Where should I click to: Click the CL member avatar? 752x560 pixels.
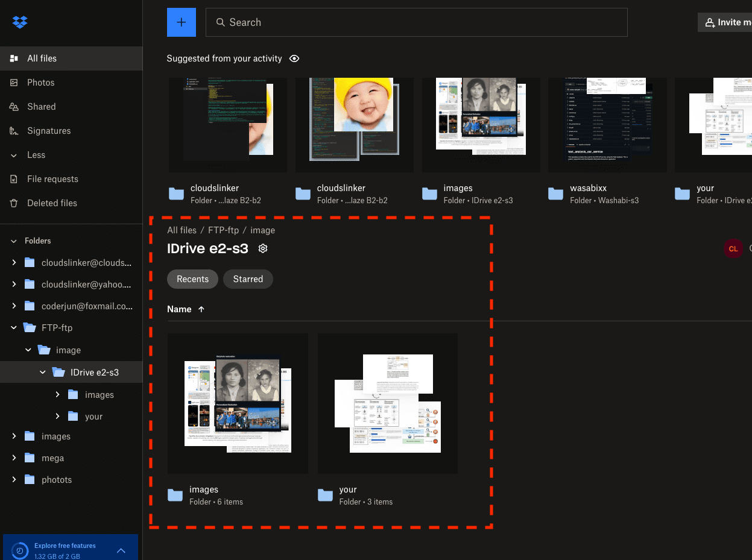click(733, 248)
